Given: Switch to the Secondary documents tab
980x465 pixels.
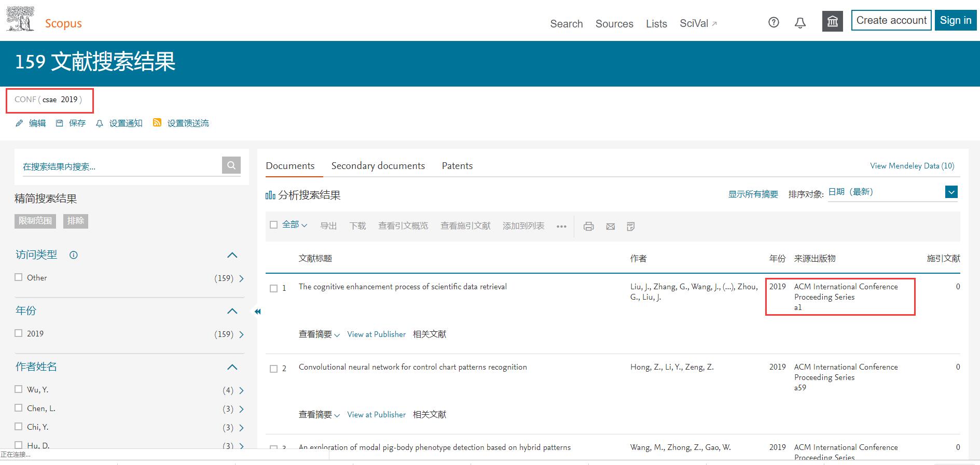Looking at the screenshot, I should [378, 166].
